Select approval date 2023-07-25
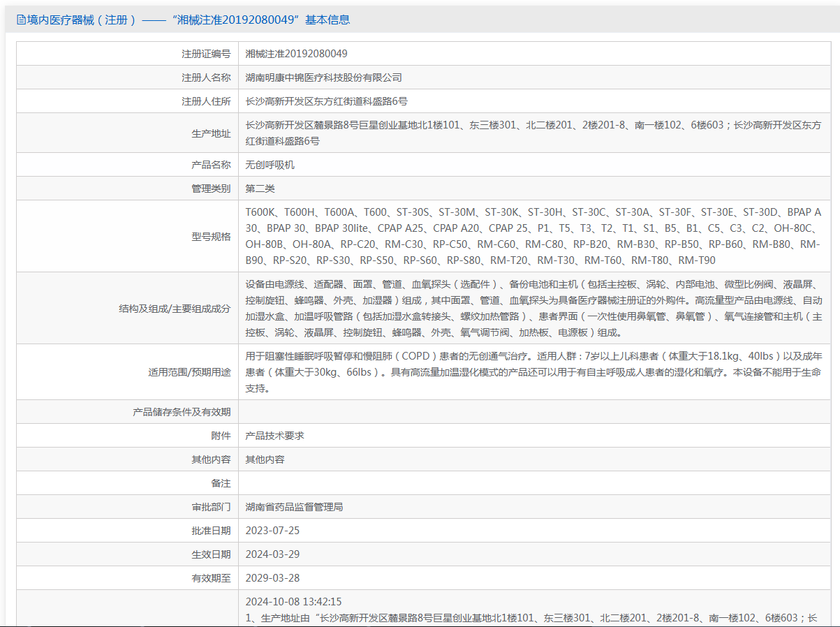This screenshot has width=840, height=627. (x=272, y=531)
